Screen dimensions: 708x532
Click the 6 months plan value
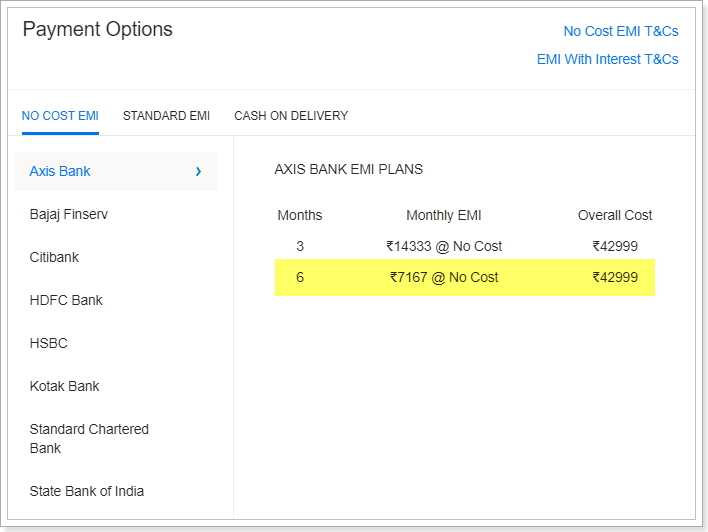[x=300, y=277]
